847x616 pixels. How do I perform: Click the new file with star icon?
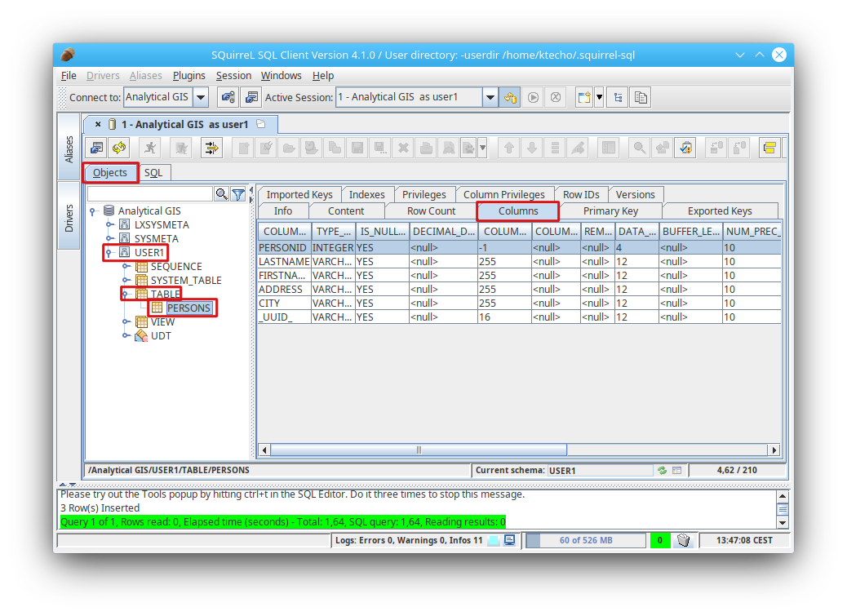584,98
